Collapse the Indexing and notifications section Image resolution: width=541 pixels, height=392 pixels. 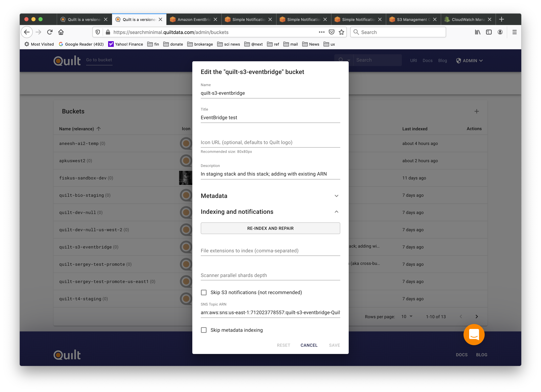(x=270, y=212)
